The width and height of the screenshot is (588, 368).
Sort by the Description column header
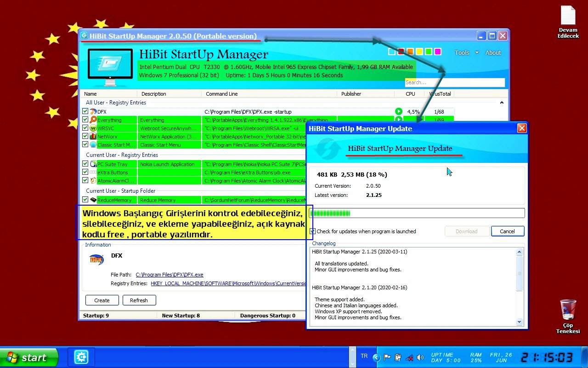click(154, 94)
